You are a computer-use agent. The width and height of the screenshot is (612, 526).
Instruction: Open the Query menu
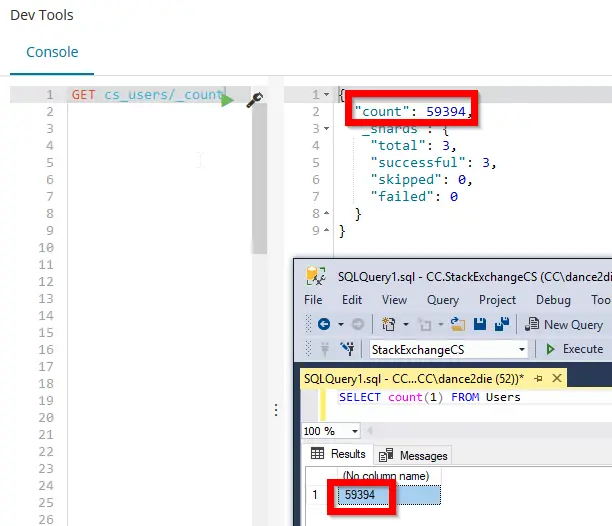(443, 299)
